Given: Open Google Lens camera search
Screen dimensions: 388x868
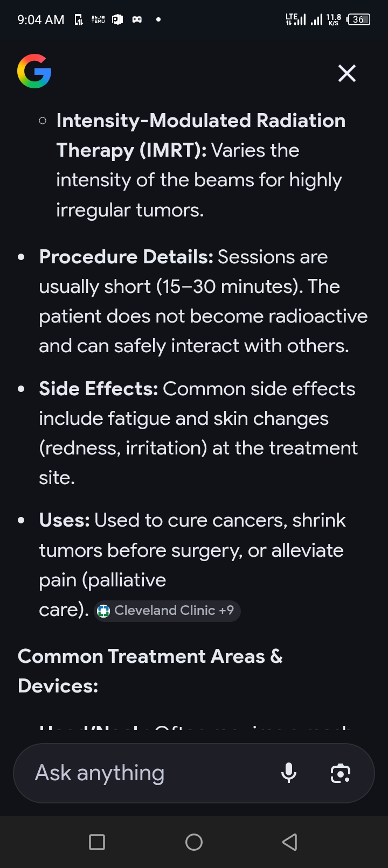Looking at the screenshot, I should click(340, 773).
